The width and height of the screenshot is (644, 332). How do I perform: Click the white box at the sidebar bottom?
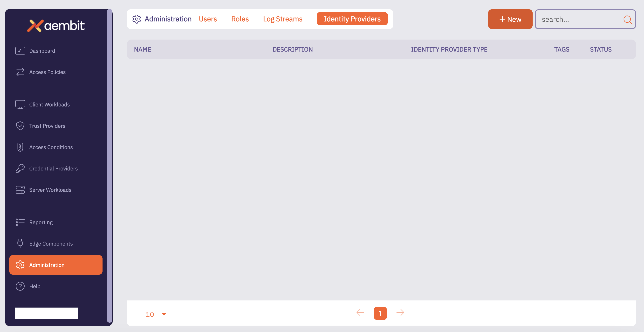click(x=46, y=313)
